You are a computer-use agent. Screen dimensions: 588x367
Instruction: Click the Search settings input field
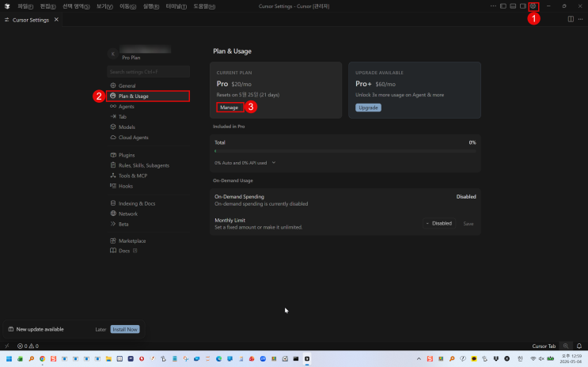(x=149, y=72)
